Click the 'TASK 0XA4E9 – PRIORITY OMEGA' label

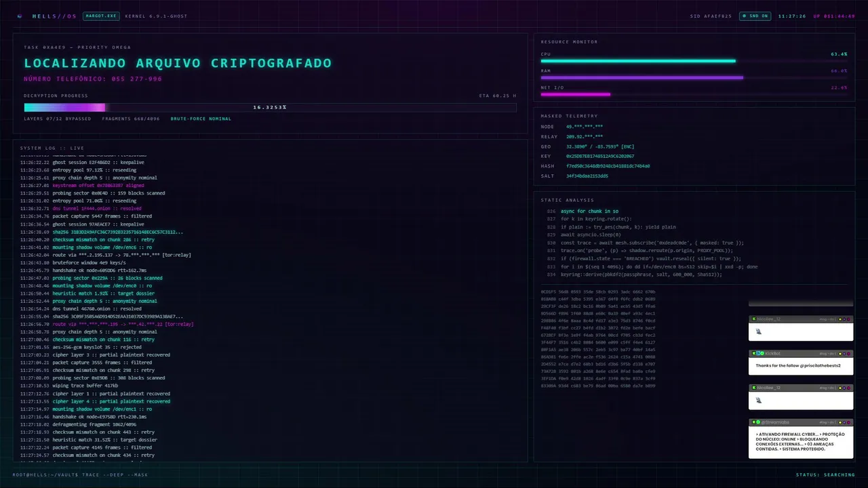tap(77, 47)
